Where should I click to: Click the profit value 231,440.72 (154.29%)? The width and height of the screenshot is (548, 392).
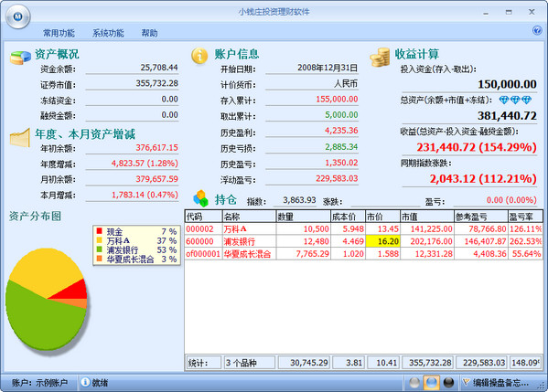pos(477,147)
